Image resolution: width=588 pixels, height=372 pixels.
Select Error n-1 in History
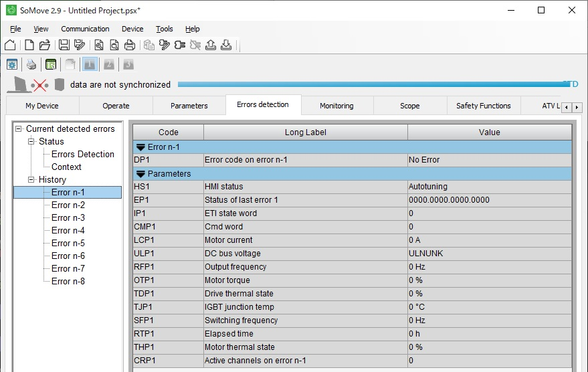68,193
